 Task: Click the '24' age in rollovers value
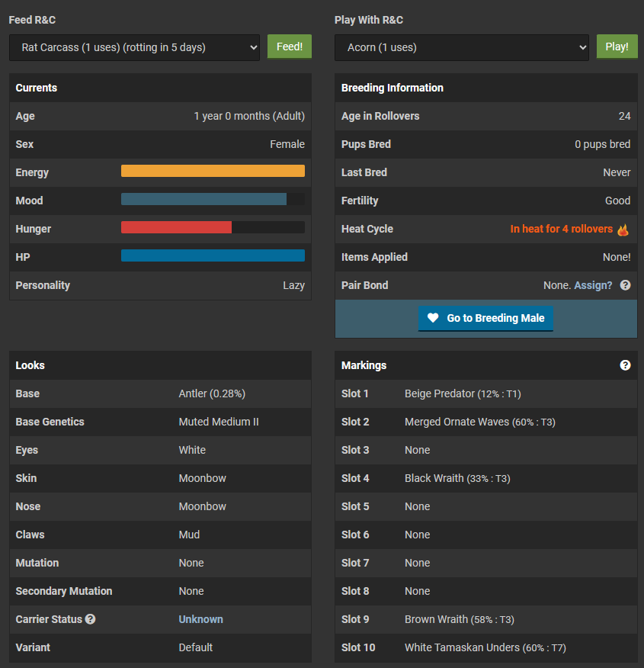tap(624, 116)
